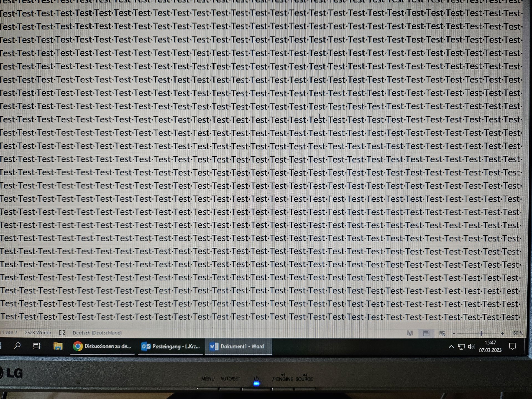Open zoom dialog via 160 % label
The height and width of the screenshot is (399, 532).
point(517,333)
